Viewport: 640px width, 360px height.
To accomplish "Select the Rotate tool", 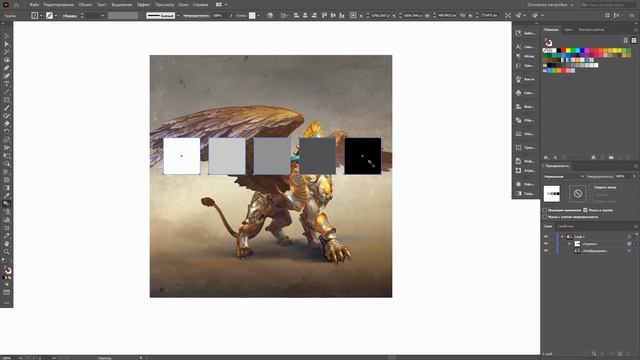I will [x=7, y=132].
